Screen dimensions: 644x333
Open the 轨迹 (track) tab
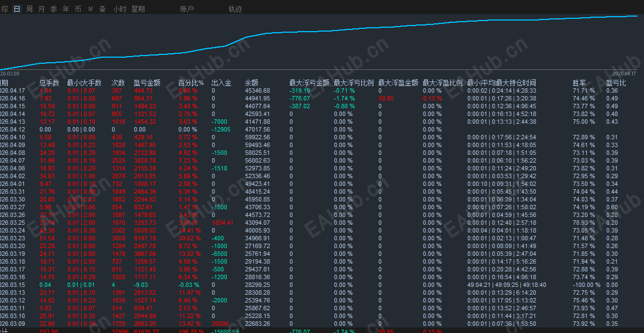236,9
